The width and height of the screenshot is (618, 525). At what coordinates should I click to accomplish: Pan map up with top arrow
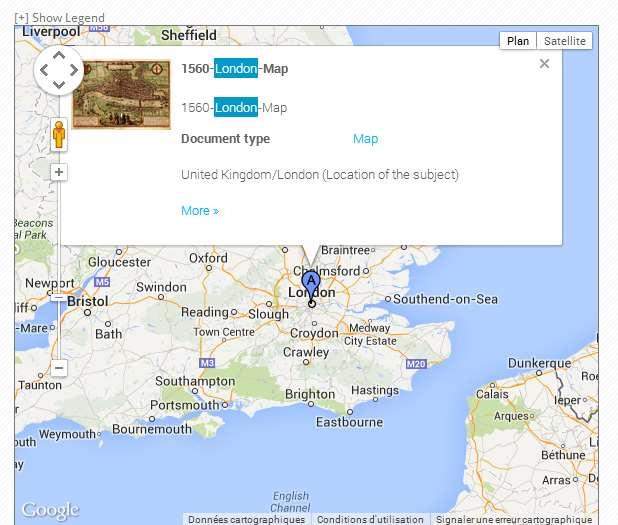point(59,56)
